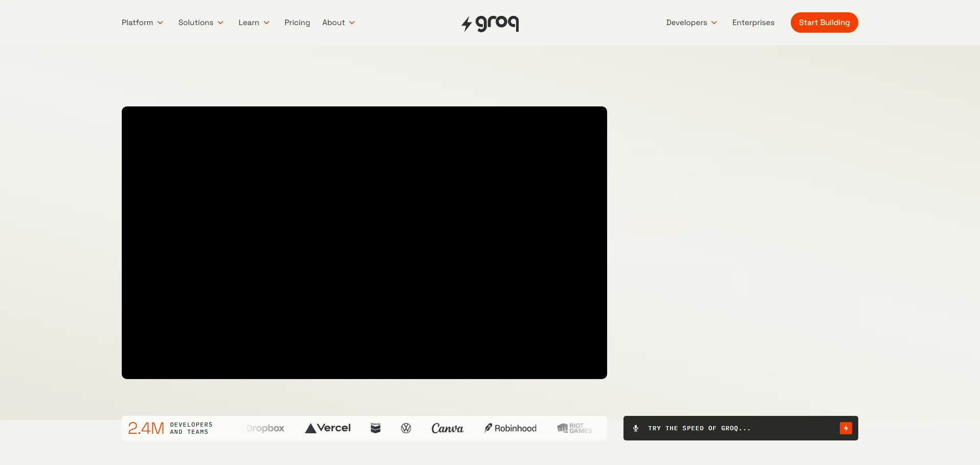Focus the 'Try the speed of Groq' input
The width and height of the screenshot is (980, 465).
click(737, 428)
